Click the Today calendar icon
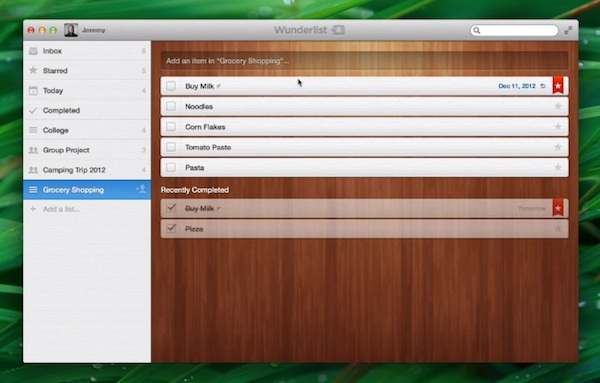The image size is (600, 383). coord(33,91)
